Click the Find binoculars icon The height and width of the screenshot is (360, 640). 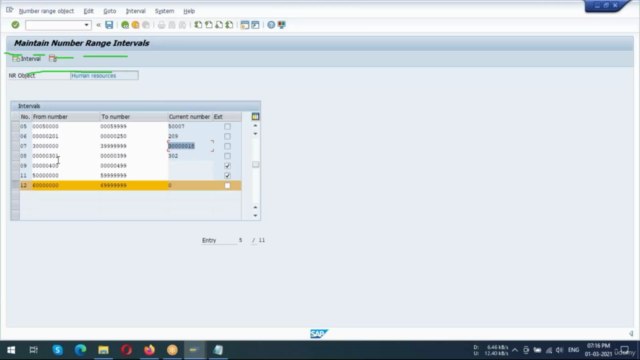pos(172,25)
